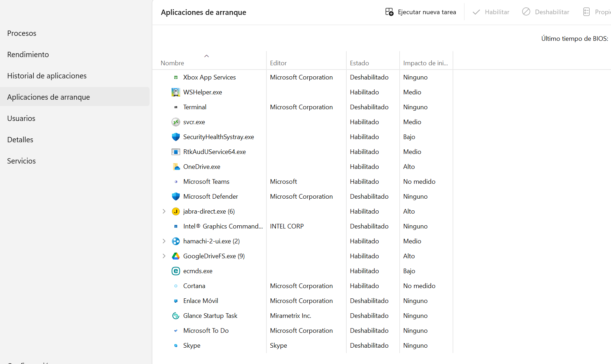This screenshot has height=364, width=611.
Task: Click the Mirametrix Inc. editor cell
Action: point(291,316)
